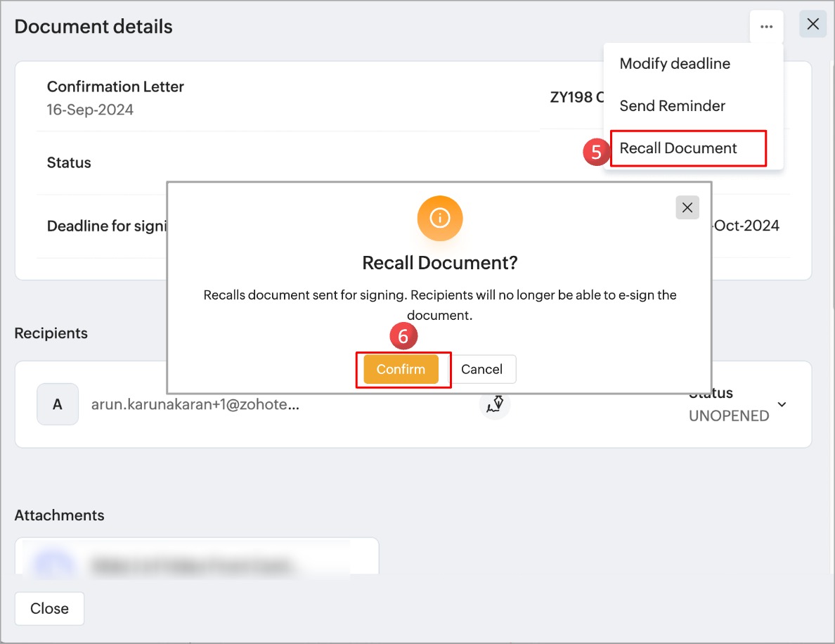Choose Recall Document menu option
The image size is (835, 644).
[x=678, y=148]
